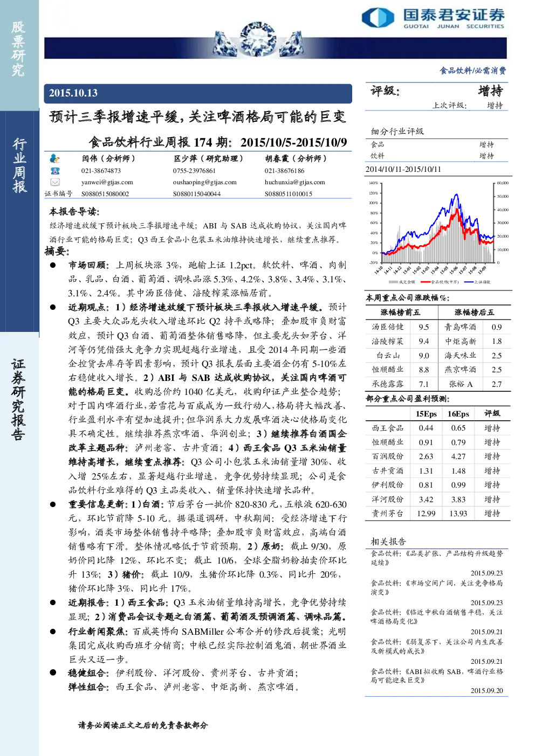Click the email envelope icon
The width and height of the screenshot is (535, 756).
(54, 182)
